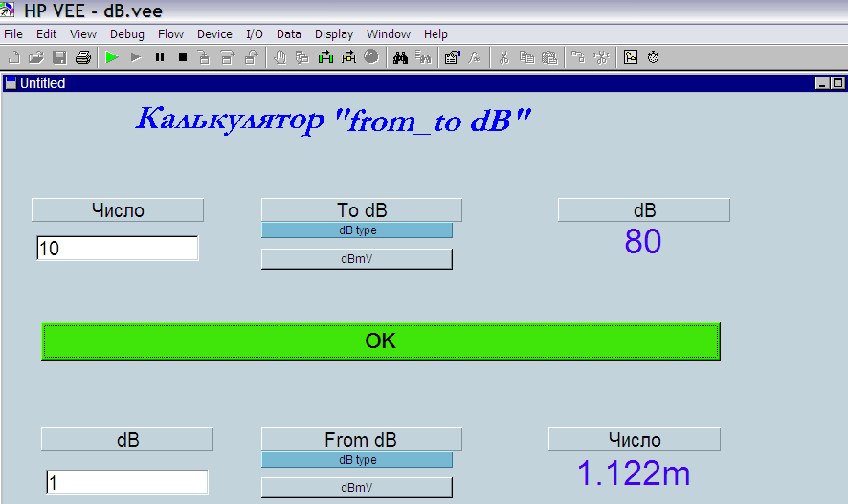Open the Debug menu
848x504 pixels.
127,34
